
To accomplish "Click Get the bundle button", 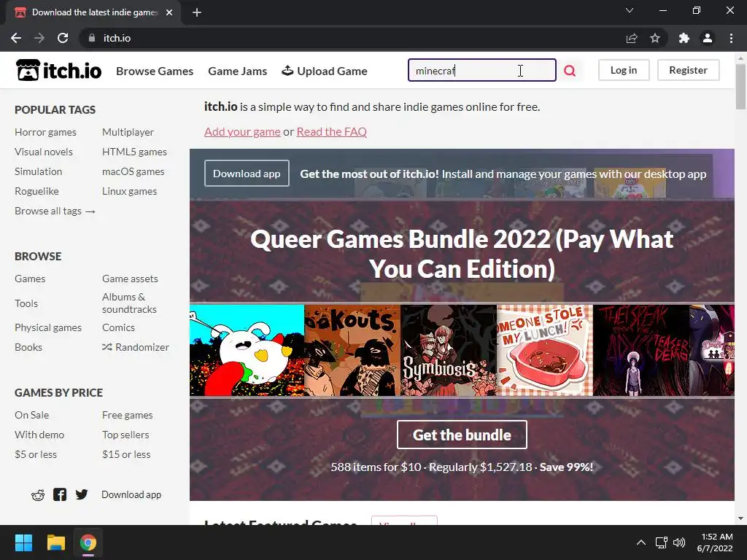I will [x=462, y=435].
